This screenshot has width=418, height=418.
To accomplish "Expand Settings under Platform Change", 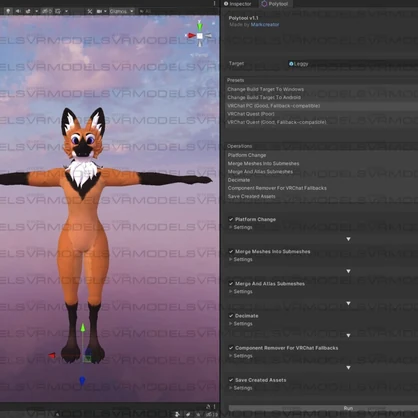I will [241, 227].
